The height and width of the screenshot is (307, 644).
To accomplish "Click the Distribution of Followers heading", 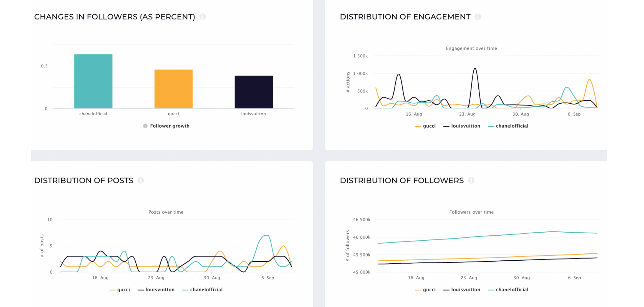I will [x=402, y=180].
